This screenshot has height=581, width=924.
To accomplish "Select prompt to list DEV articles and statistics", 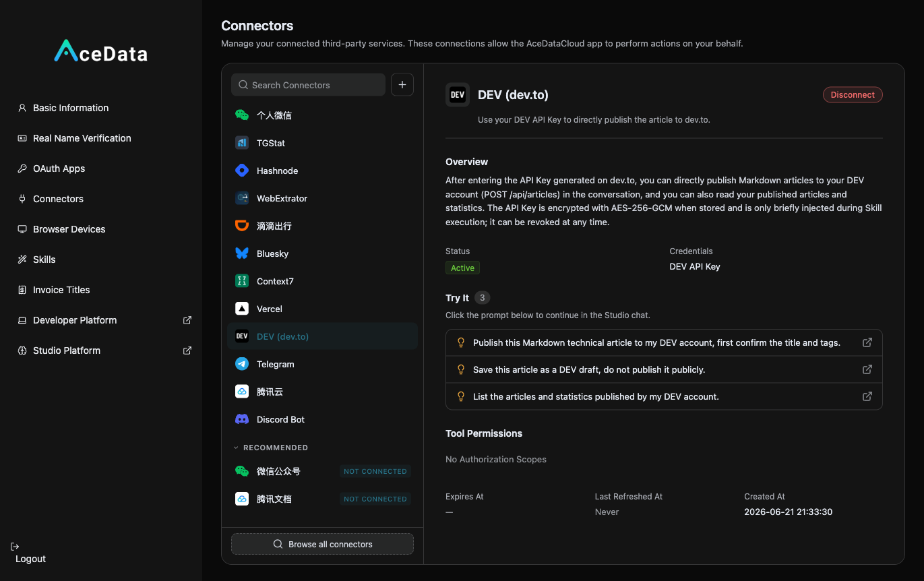I will [664, 396].
